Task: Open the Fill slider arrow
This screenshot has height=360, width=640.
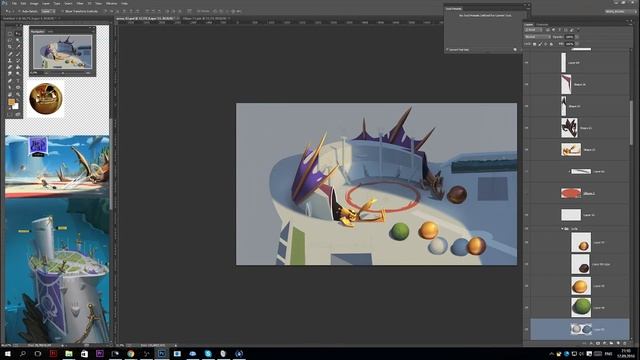Action: coord(577,44)
